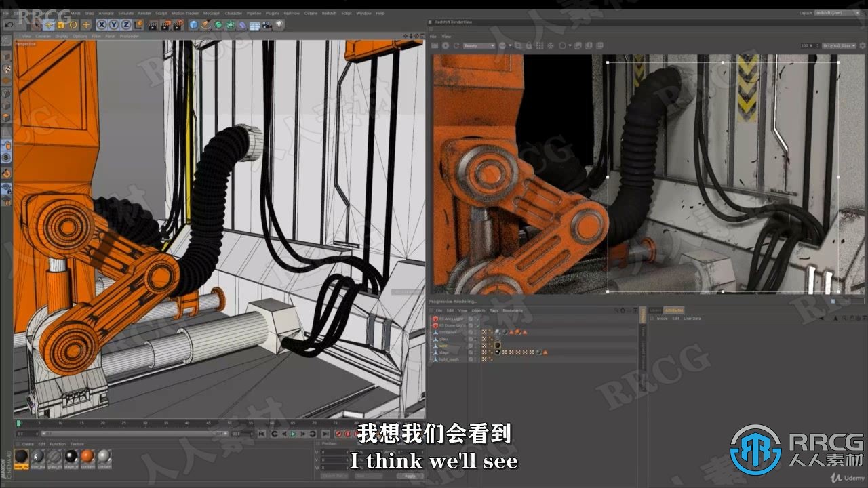Switch to Attributes tab
This screenshot has height=488, width=868.
(674, 310)
